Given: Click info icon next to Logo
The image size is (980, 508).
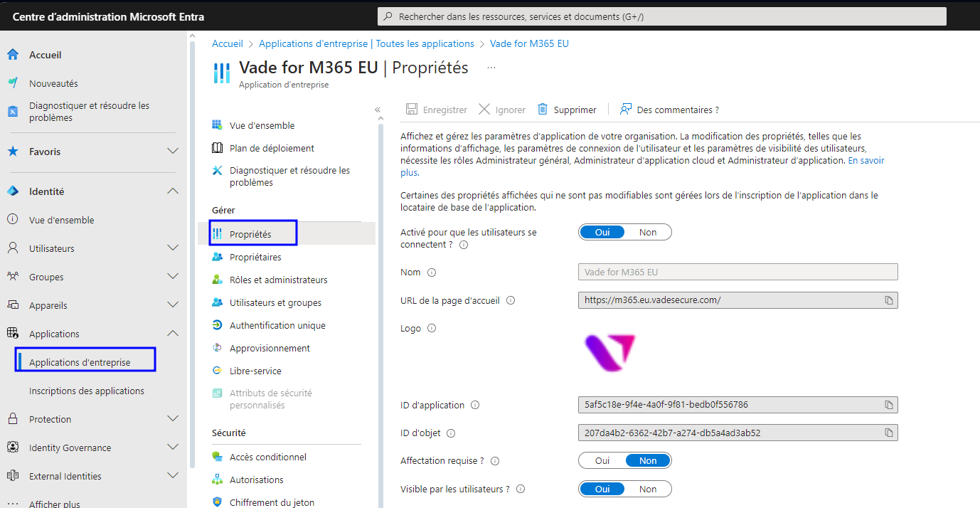Looking at the screenshot, I should tap(431, 329).
